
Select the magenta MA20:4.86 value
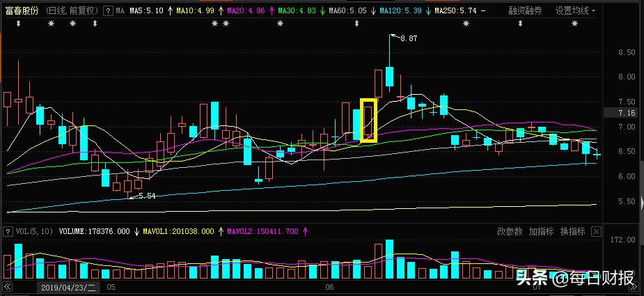point(244,11)
